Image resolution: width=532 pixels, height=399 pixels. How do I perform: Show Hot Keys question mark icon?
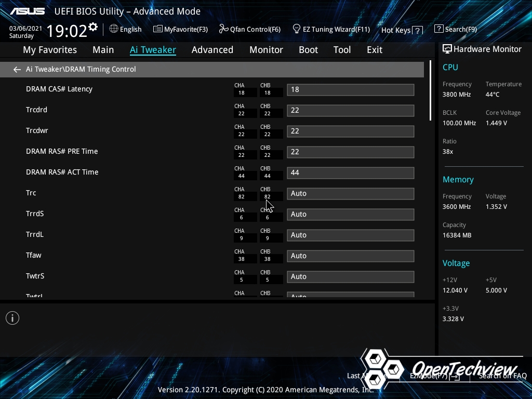418,30
